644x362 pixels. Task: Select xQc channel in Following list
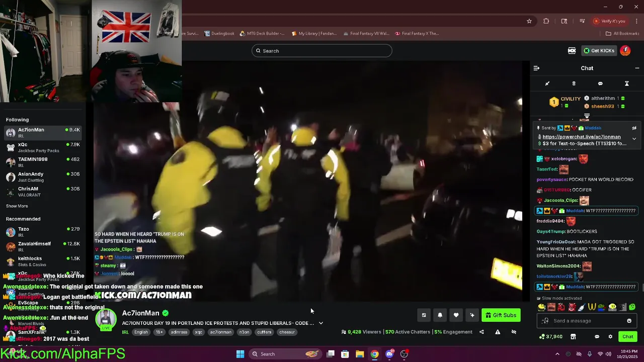pos(43,147)
